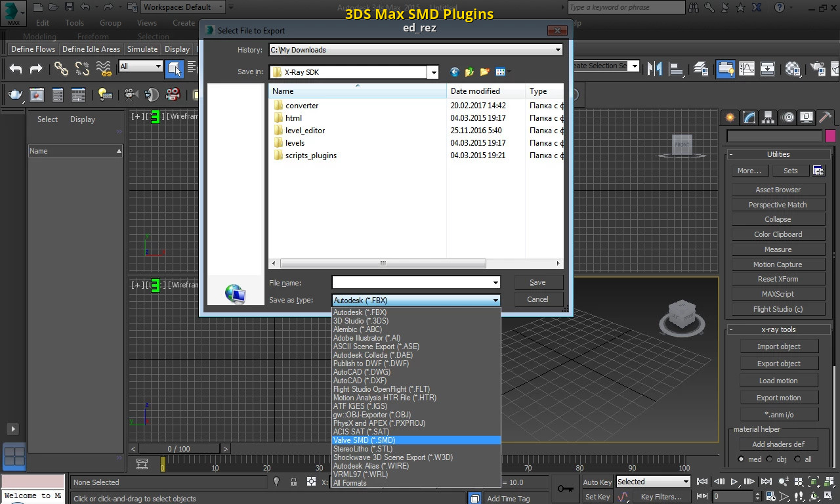Screen dimensions: 840x504
Task: Select the Utilities hammer panel tab
Action: point(826,117)
